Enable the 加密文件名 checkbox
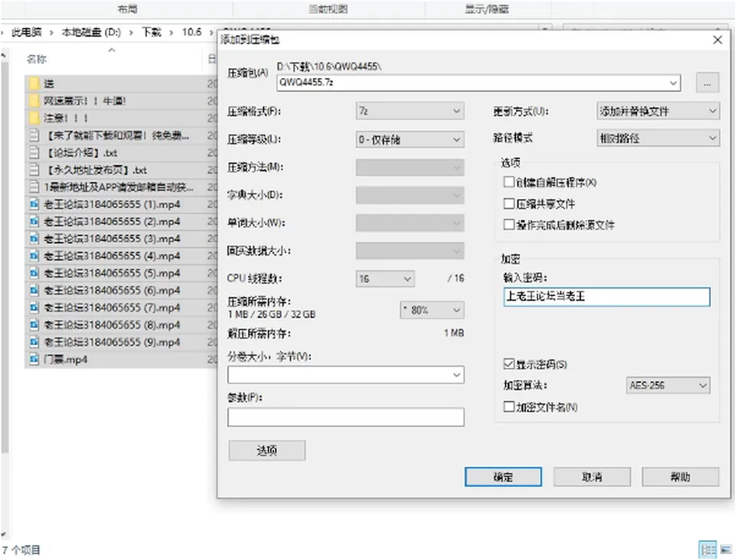The image size is (735, 560). (509, 406)
